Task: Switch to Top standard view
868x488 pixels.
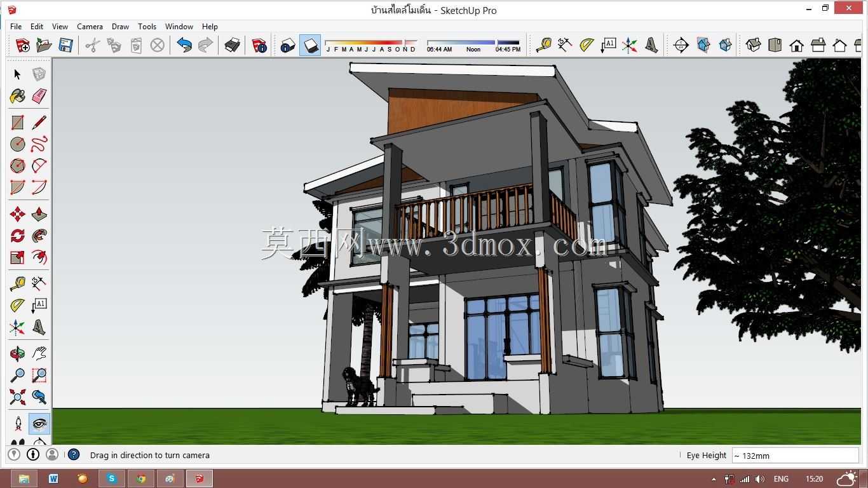Action: [x=775, y=45]
